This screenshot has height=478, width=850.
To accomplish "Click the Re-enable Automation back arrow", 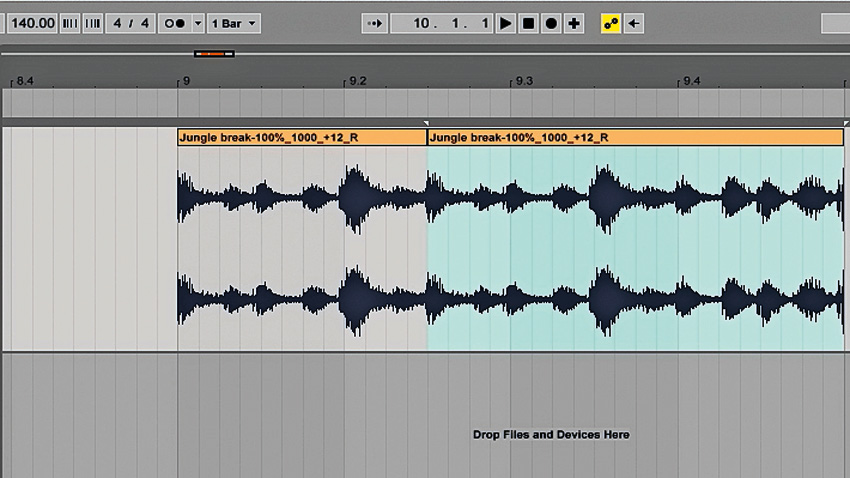I will 634,23.
